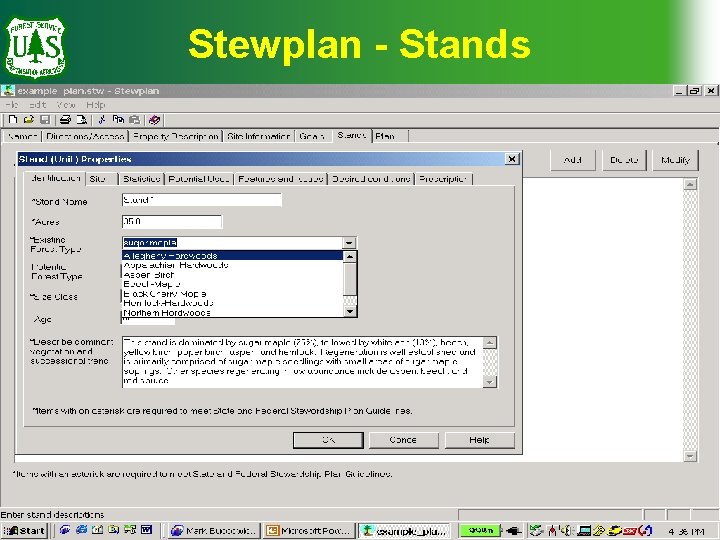Click the Paste clipboard toolbar icon
This screenshot has height=540, width=720.
click(x=134, y=120)
